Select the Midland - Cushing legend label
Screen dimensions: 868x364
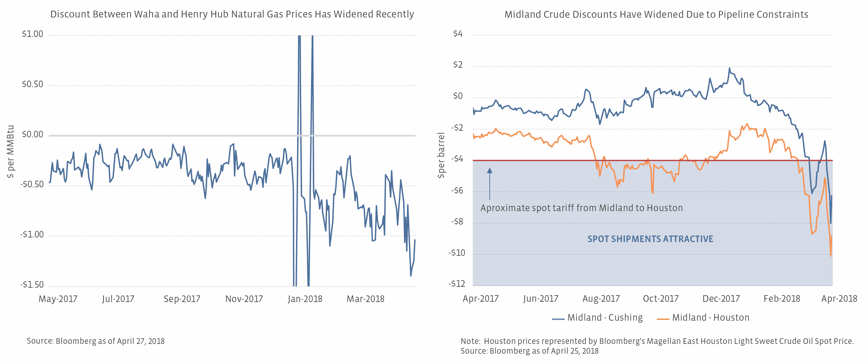pos(605,318)
